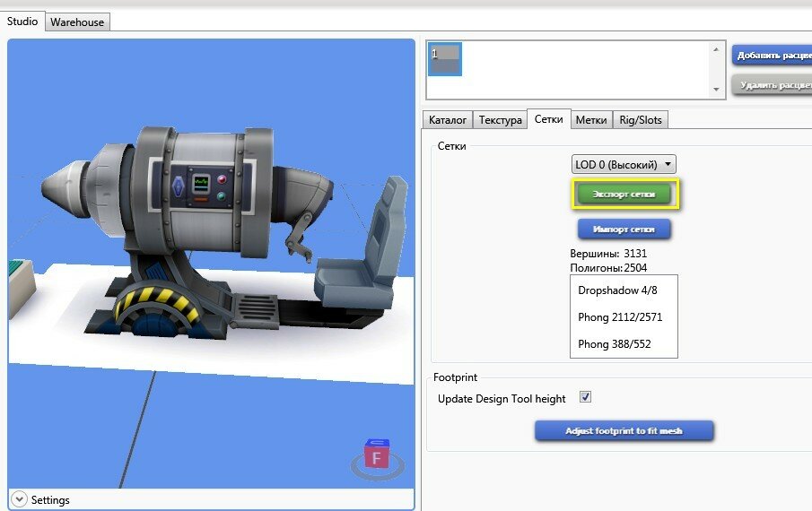
Task: Switch to the Текстура tab
Action: click(500, 120)
